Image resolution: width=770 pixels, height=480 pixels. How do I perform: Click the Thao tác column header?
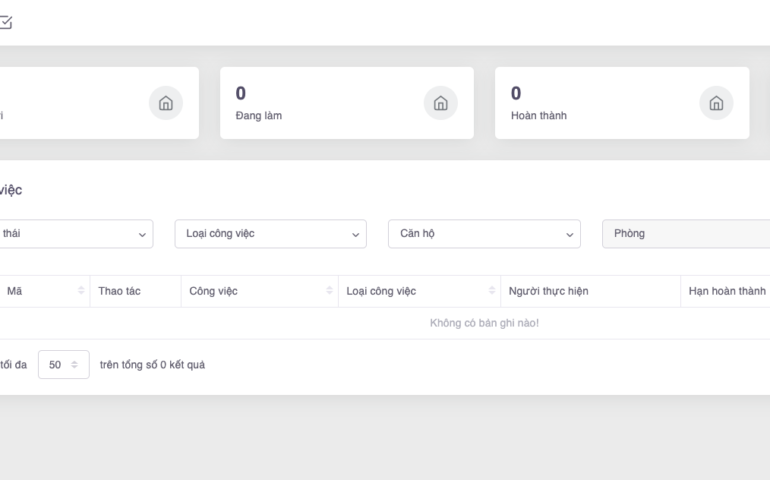119,291
